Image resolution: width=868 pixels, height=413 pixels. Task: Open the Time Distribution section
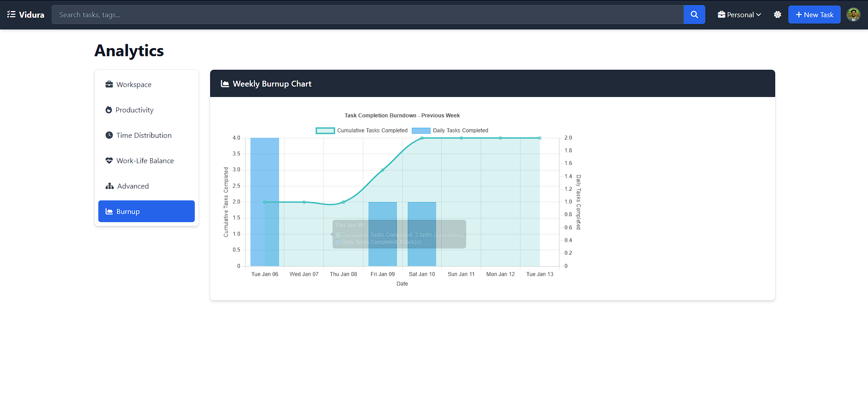(x=144, y=135)
